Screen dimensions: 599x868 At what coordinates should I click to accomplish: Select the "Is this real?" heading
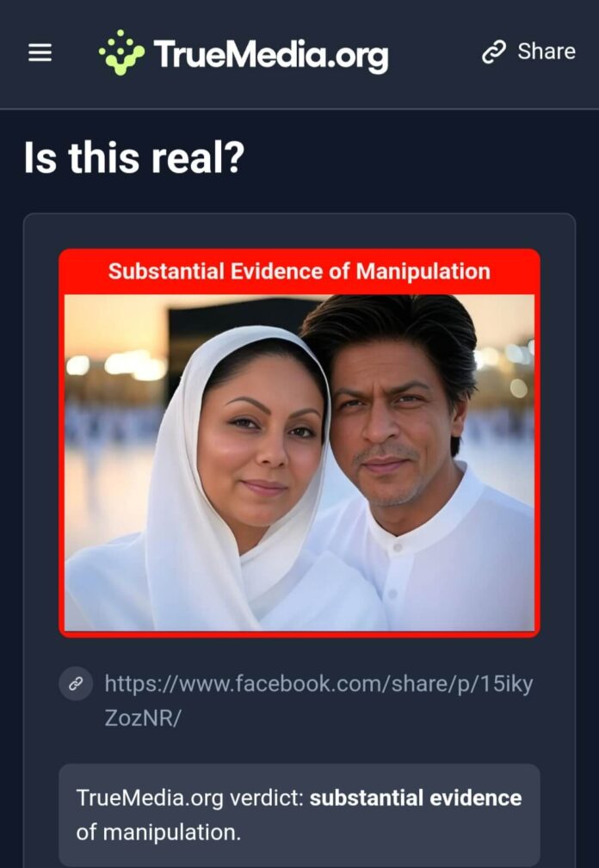point(134,157)
